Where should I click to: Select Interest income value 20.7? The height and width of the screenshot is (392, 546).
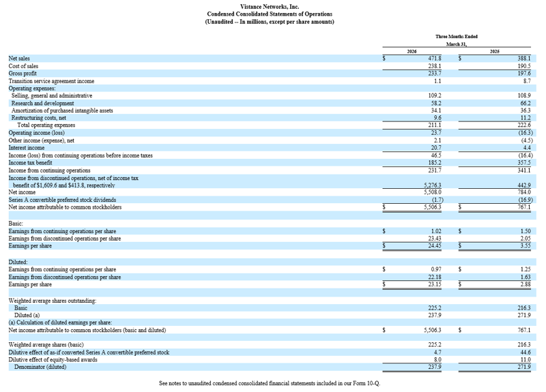coord(436,148)
